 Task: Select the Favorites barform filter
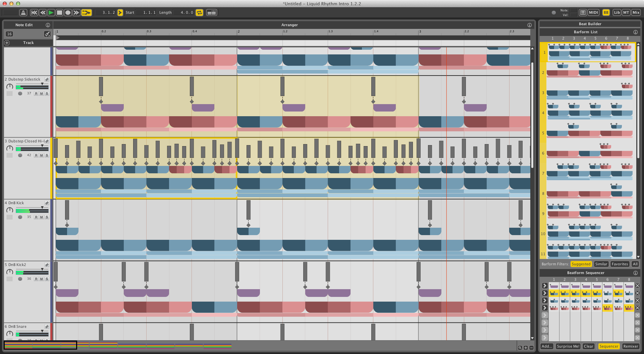pyautogui.click(x=620, y=264)
